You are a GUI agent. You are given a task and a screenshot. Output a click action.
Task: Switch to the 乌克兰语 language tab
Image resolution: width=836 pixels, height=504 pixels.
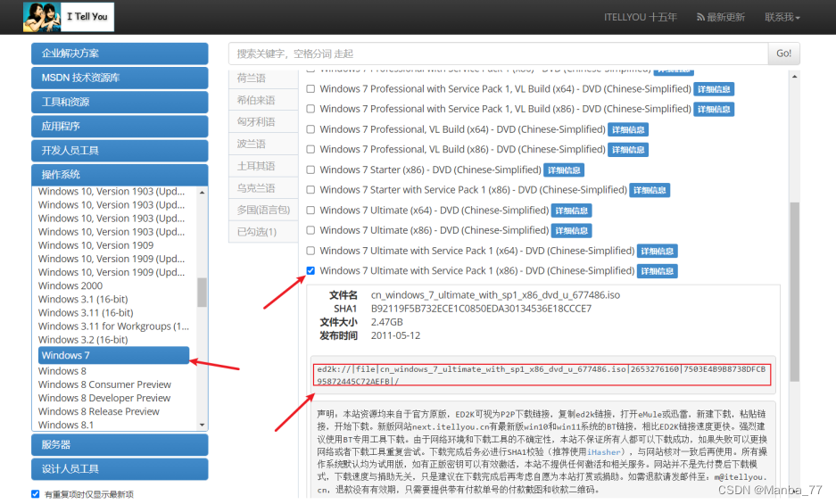(263, 187)
